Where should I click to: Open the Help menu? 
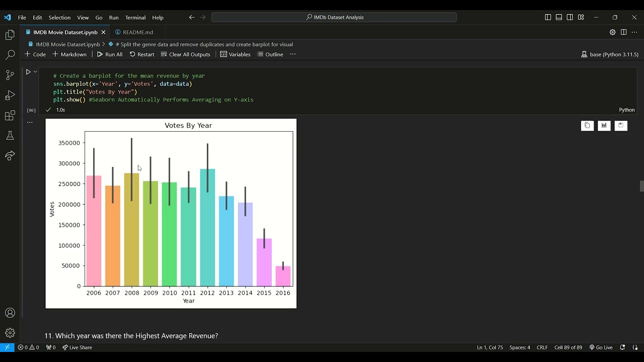[x=158, y=17]
